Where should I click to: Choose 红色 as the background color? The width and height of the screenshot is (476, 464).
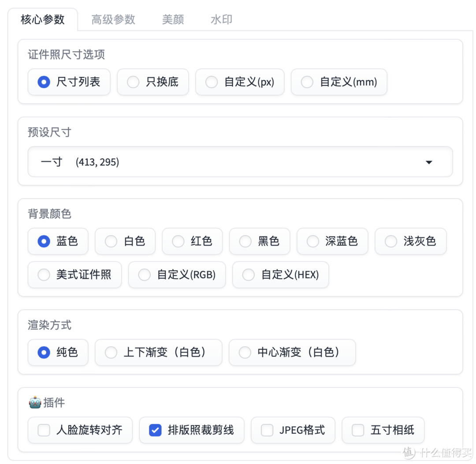(193, 241)
